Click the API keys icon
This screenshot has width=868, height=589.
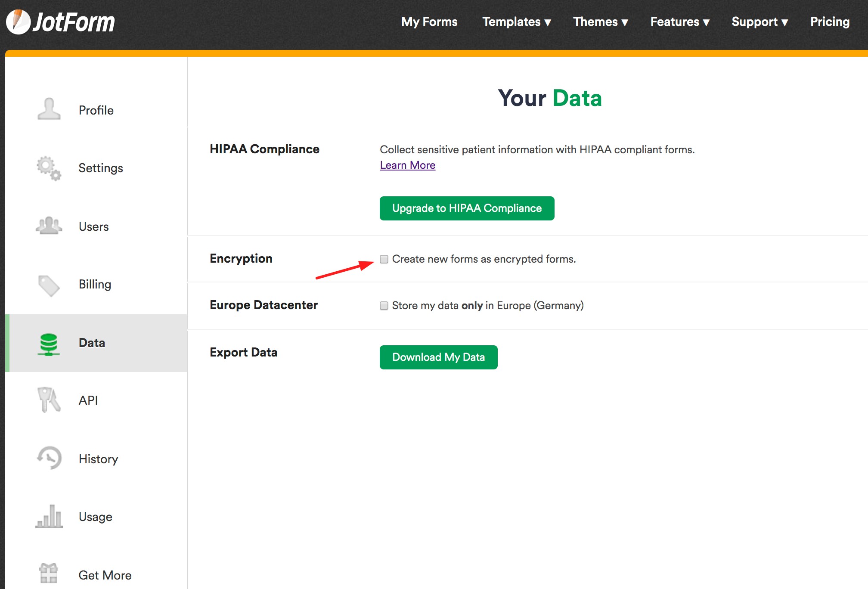[49, 400]
